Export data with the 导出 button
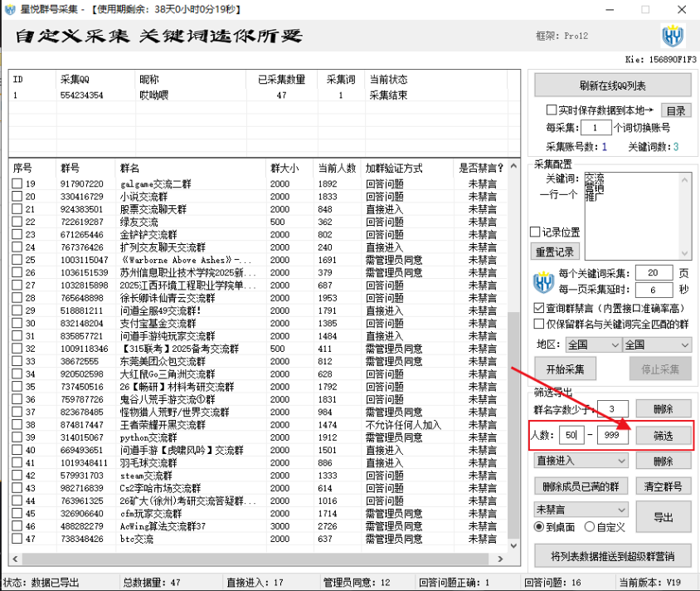Image resolution: width=700 pixels, height=591 pixels. (x=664, y=515)
